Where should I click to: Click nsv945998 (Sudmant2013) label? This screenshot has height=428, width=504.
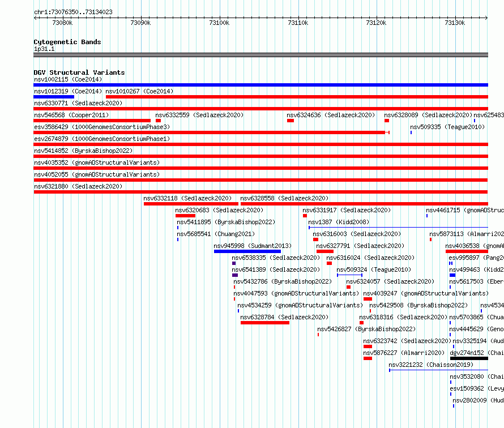coord(253,246)
